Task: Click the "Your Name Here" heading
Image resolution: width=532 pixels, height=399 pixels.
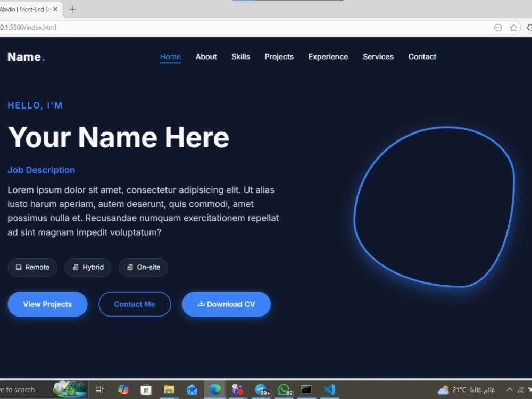Action: 119,137
